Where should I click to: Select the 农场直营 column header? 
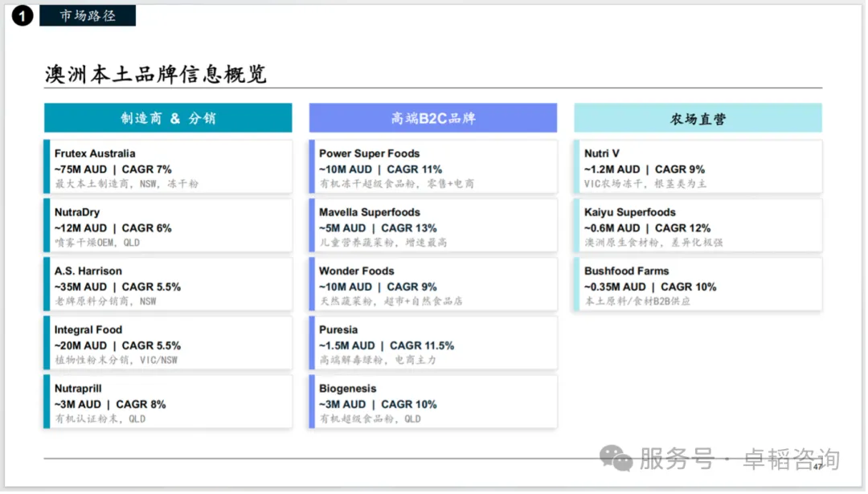pyautogui.click(x=698, y=118)
